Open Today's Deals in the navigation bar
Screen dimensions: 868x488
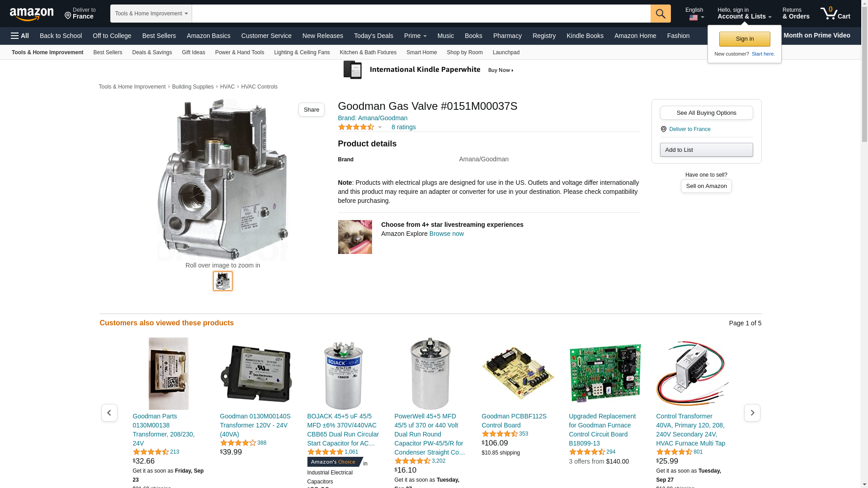[373, 36]
